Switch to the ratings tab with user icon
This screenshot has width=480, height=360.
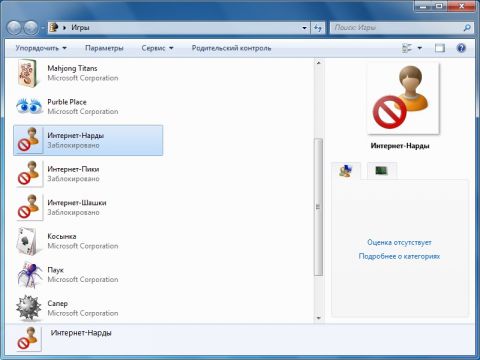coord(346,171)
